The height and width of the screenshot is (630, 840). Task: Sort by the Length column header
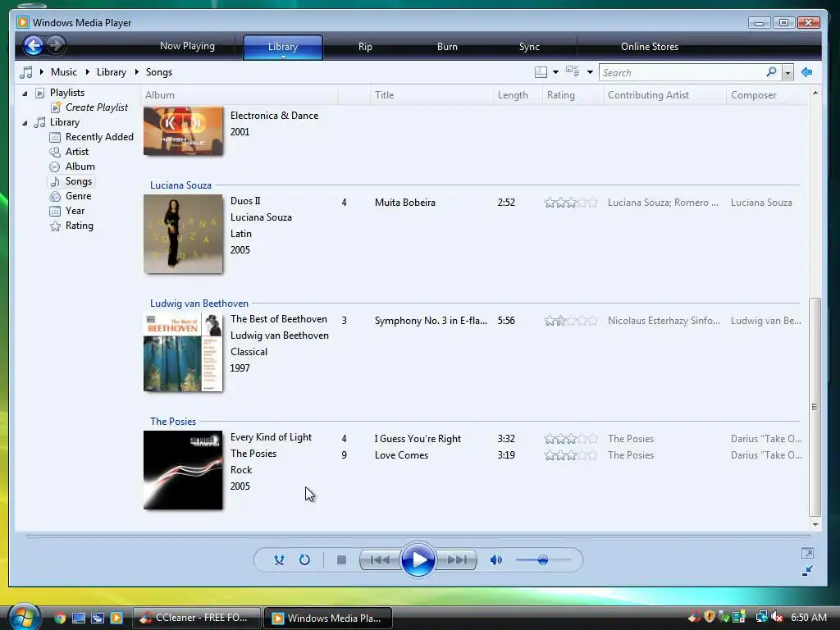518,95
